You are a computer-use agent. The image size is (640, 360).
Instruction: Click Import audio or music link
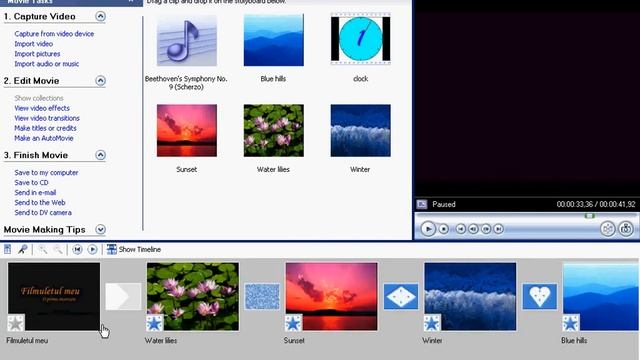pos(47,64)
